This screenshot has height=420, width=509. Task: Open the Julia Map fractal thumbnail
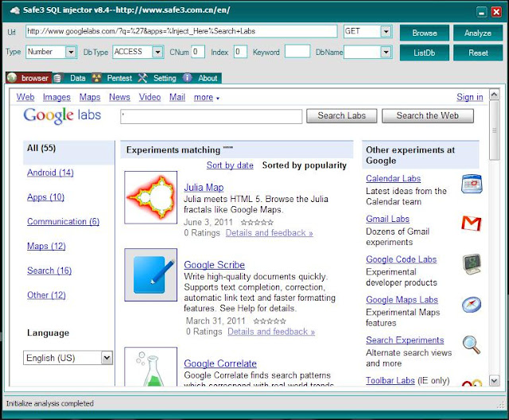pos(150,197)
